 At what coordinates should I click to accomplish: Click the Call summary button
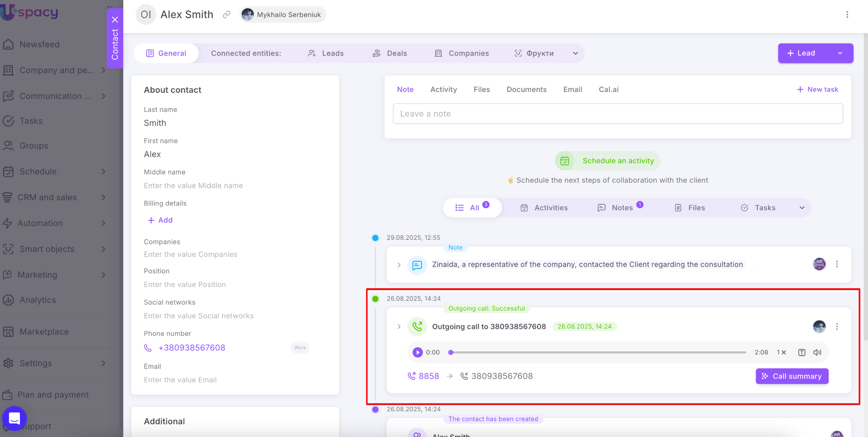pyautogui.click(x=792, y=376)
